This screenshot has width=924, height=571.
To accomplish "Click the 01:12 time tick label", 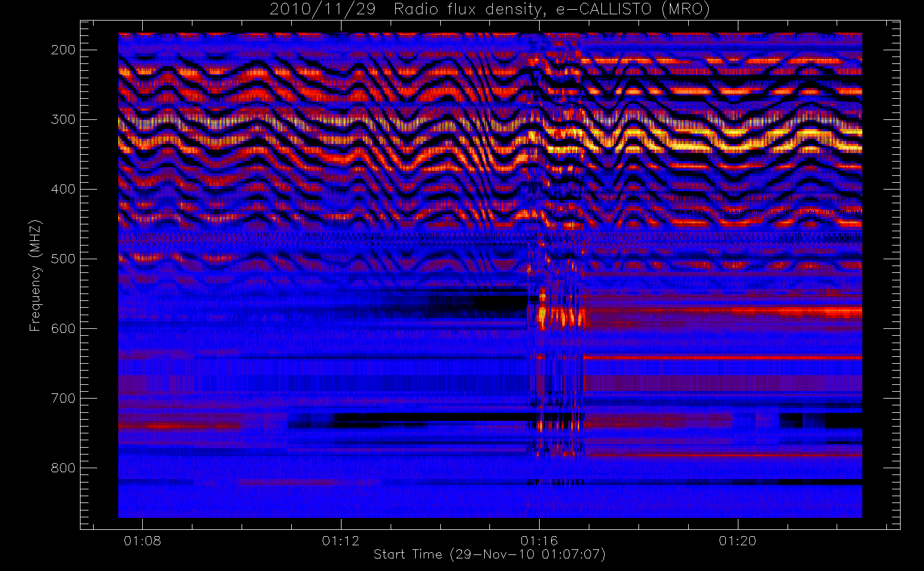I will coord(341,541).
